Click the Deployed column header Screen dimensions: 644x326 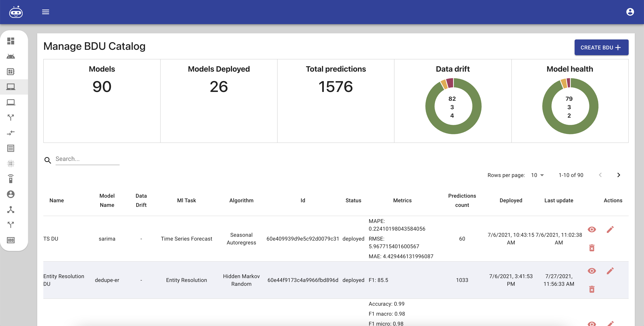[511, 200]
